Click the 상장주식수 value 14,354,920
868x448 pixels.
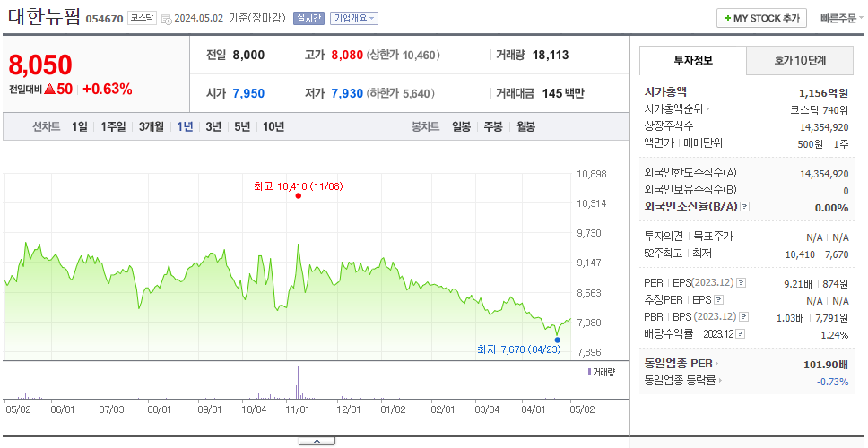click(824, 127)
